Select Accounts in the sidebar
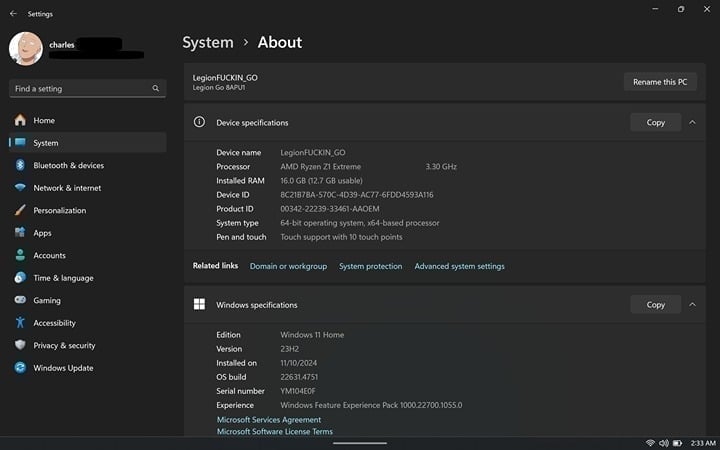The image size is (720, 450). pyautogui.click(x=49, y=255)
